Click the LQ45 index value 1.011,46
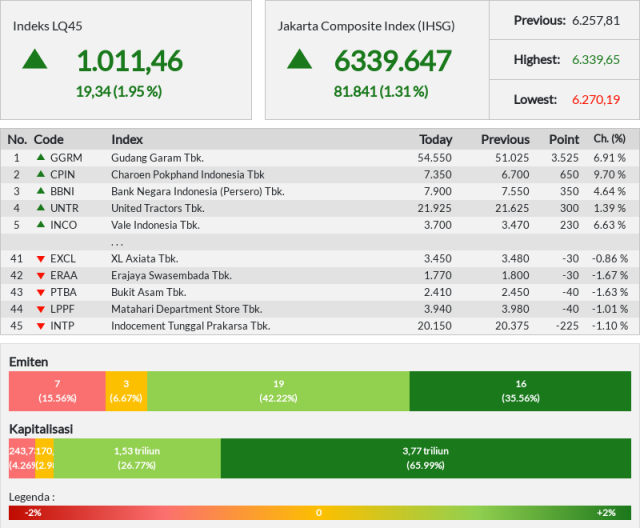This screenshot has width=640, height=528. (130, 61)
